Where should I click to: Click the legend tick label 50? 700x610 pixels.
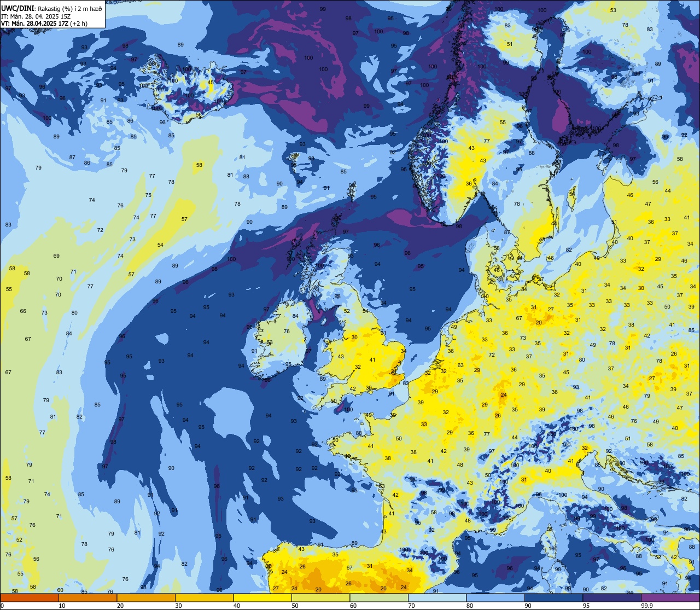(x=295, y=605)
